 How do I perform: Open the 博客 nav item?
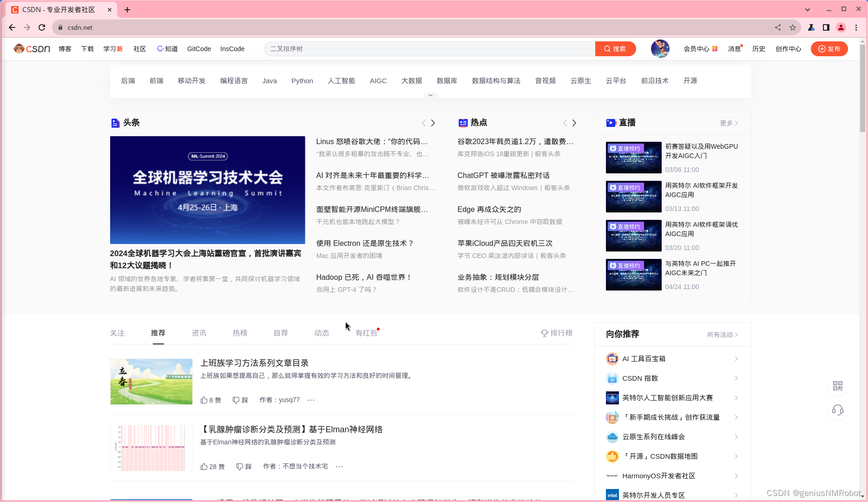[x=65, y=49]
